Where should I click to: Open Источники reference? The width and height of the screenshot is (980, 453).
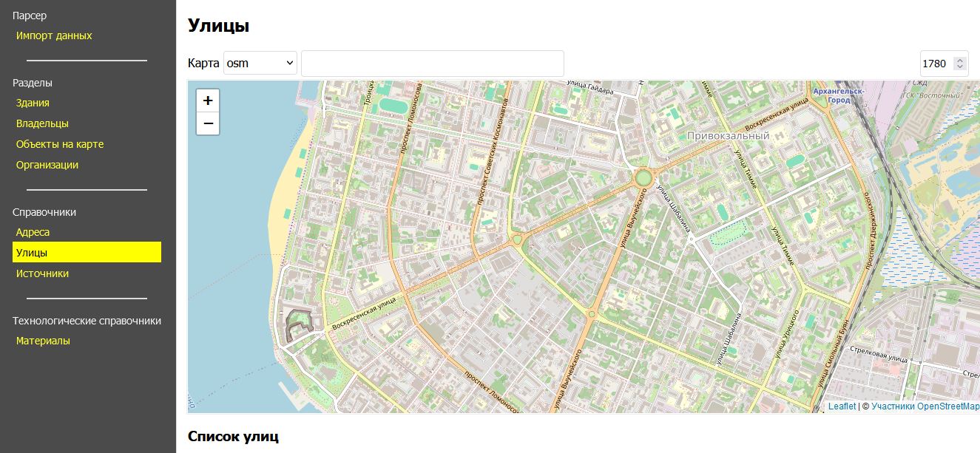(42, 273)
